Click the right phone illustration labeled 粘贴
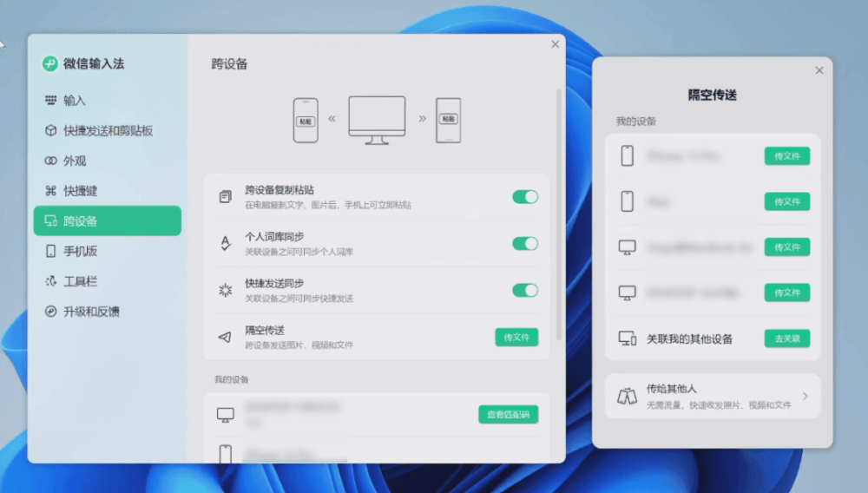 pyautogui.click(x=449, y=120)
